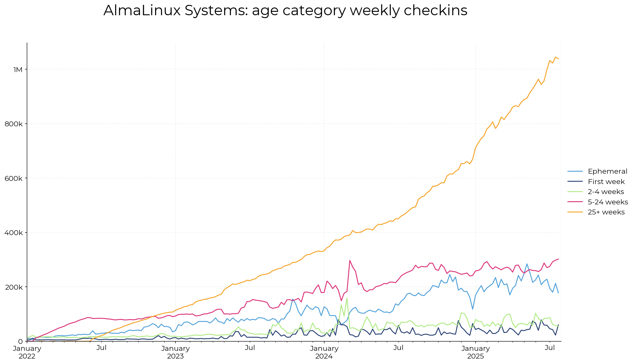The width and height of the screenshot is (635, 364).
Task: Click the January 2024 x-axis label
Action: [x=324, y=353]
